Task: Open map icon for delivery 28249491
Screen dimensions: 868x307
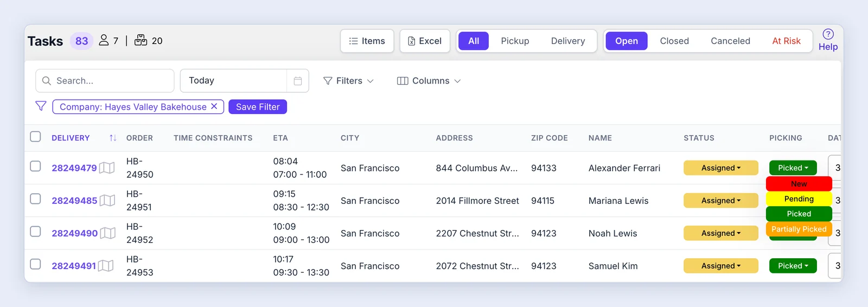Action: point(106,266)
